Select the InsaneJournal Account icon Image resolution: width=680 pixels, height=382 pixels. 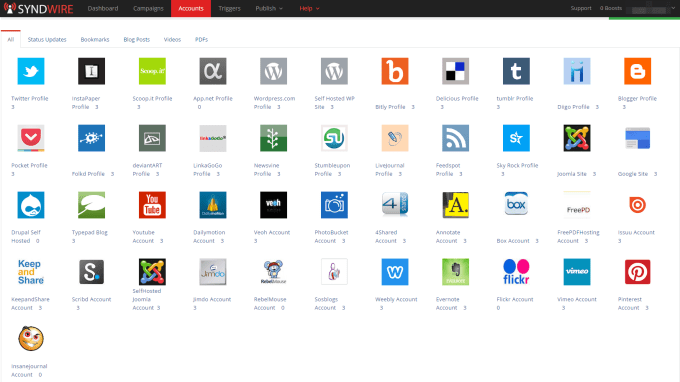pyautogui.click(x=31, y=339)
